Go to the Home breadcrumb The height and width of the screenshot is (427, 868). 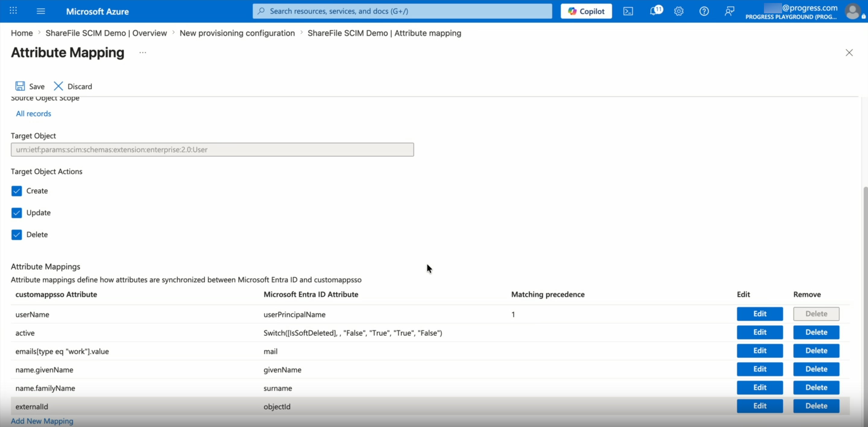22,33
